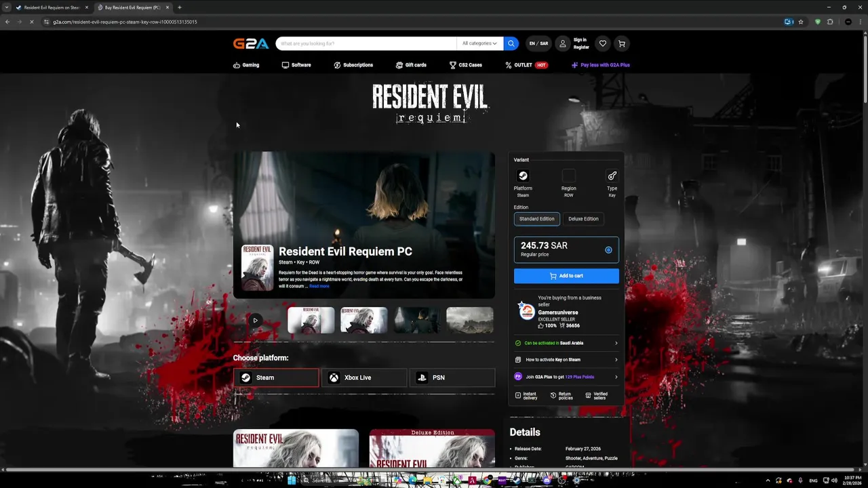Click the taskbar clock 10:37 PM
868x488 pixels.
pos(852,481)
